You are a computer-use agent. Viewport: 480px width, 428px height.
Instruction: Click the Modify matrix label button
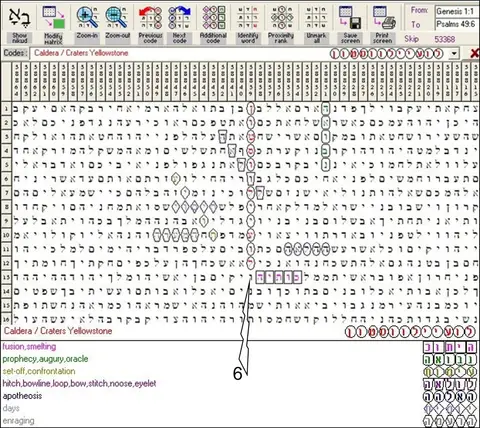pos(53,38)
